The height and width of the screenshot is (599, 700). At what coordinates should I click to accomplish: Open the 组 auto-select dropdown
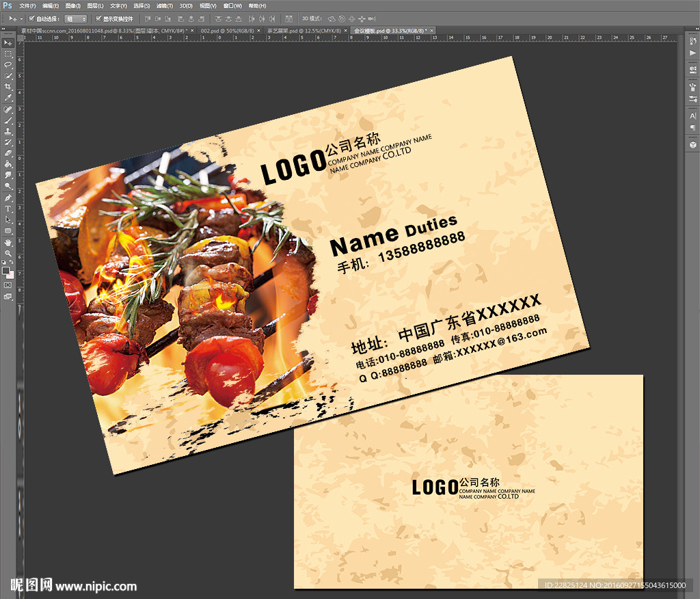pyautogui.click(x=75, y=18)
